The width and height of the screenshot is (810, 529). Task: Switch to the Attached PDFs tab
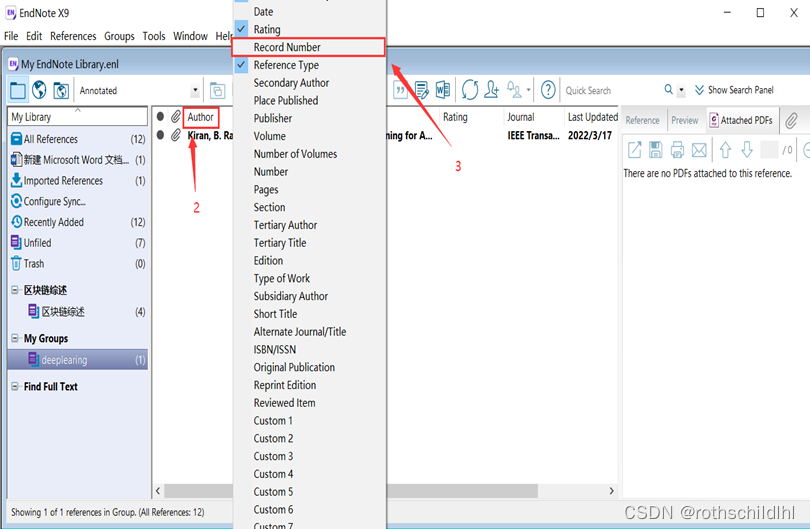click(x=742, y=120)
